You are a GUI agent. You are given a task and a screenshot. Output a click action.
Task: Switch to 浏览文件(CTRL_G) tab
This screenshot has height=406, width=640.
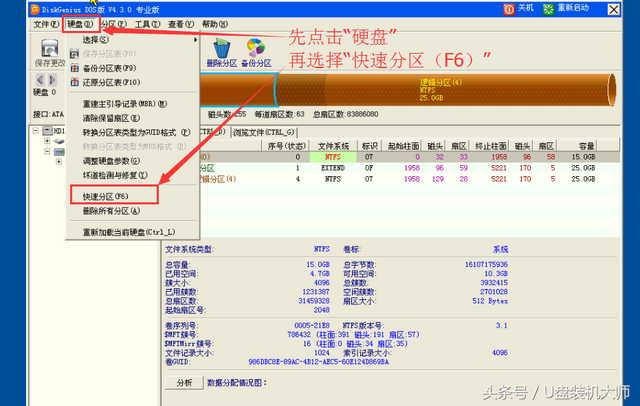click(264, 132)
